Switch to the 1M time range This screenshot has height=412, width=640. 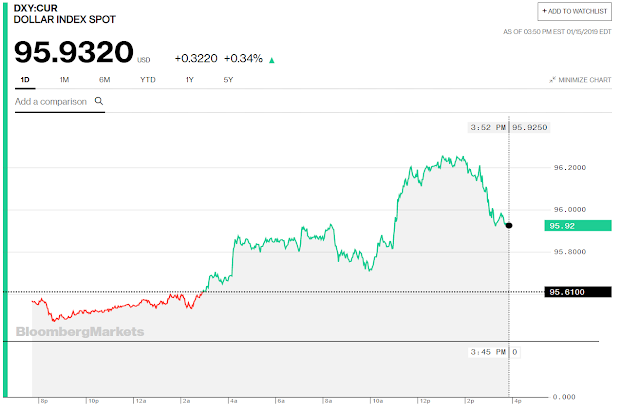[63, 79]
